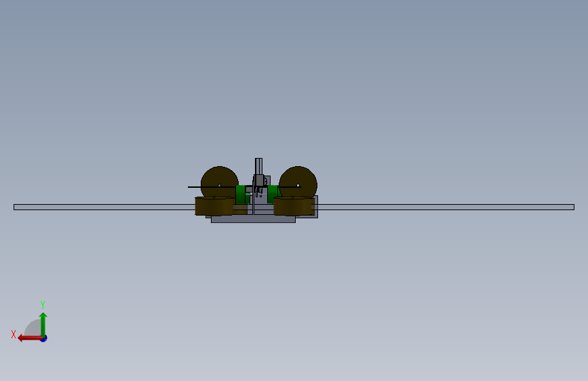Select the right green motor block

273,194
